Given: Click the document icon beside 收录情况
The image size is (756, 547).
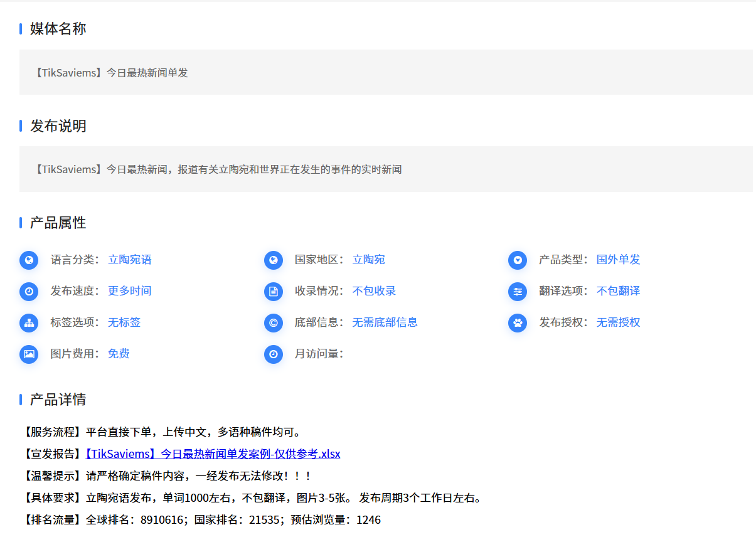Looking at the screenshot, I should (273, 291).
